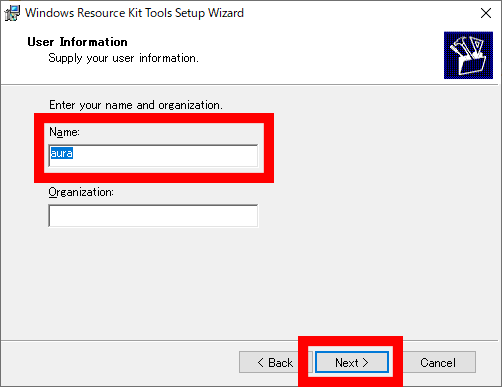Click the setup wizard icon in title bar
Viewport: 502px width, 387px height.
(12, 13)
